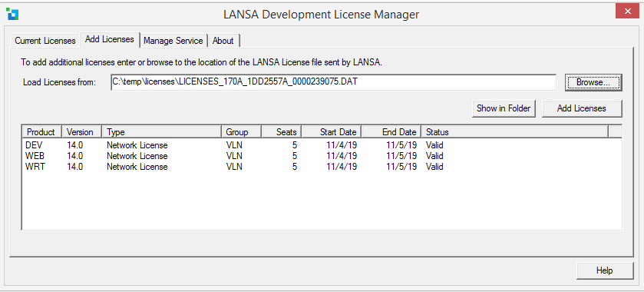Click the seats value 5 in WRT row
Image resolution: width=644 pixels, height=292 pixels.
point(295,167)
